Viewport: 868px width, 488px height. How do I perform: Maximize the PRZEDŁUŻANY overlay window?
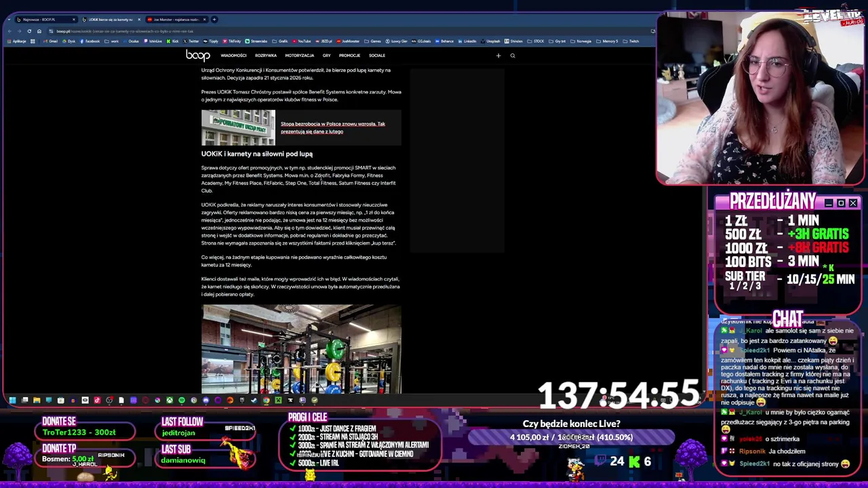coord(841,203)
